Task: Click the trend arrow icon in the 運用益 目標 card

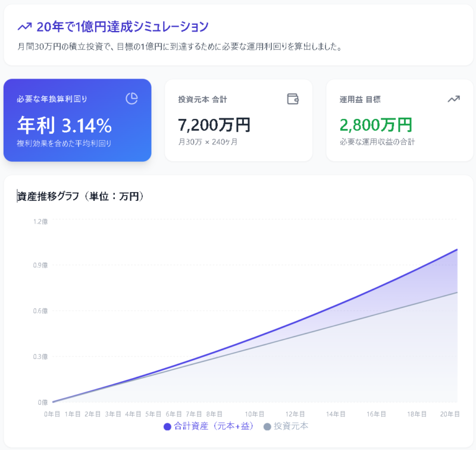Action: click(454, 99)
